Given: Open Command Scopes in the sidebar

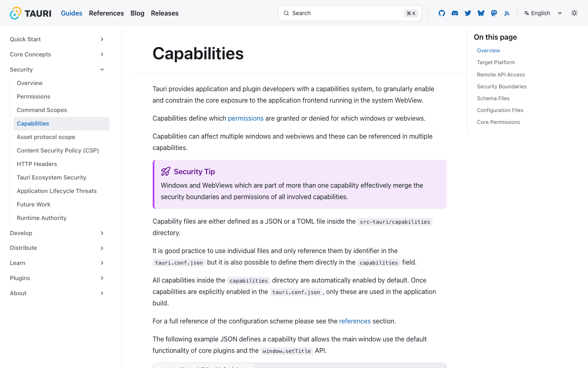Looking at the screenshot, I should [61, 110].
